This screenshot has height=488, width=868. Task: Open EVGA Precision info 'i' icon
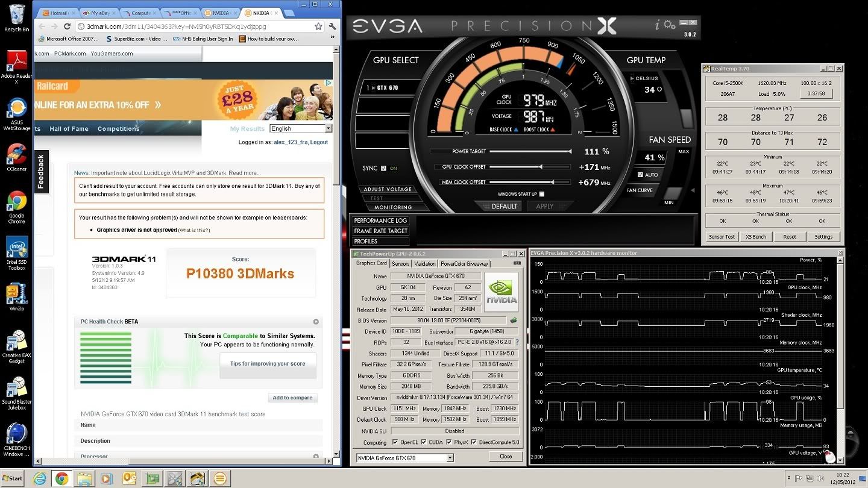657,25
